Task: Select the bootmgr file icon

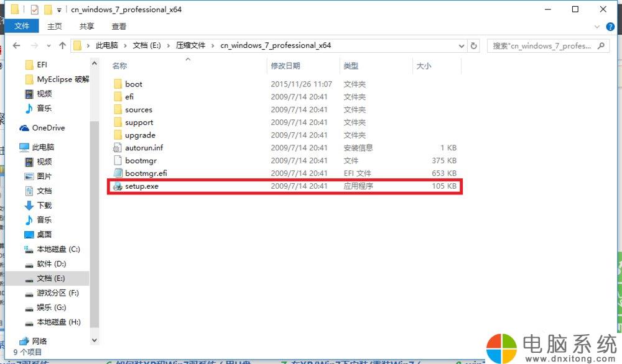Action: (118, 160)
